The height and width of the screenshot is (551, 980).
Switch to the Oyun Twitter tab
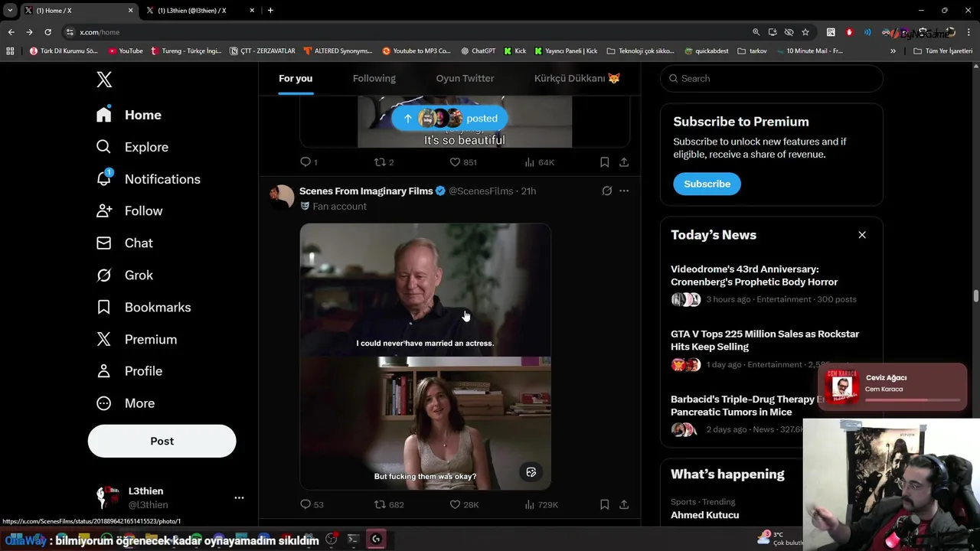pyautogui.click(x=465, y=79)
